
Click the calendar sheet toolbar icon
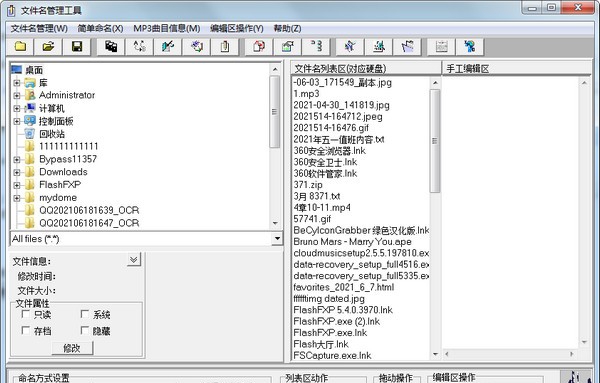(x=442, y=47)
